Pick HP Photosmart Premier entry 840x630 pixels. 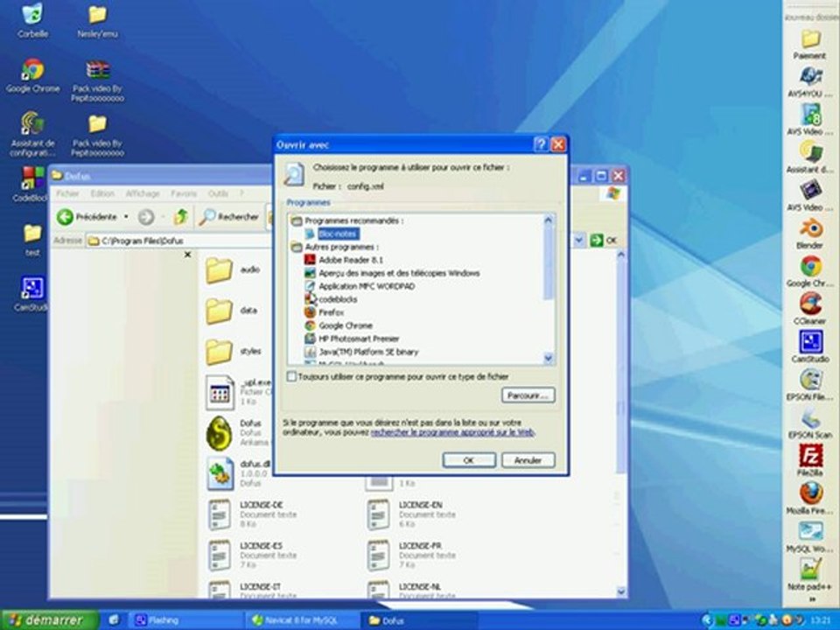359,339
